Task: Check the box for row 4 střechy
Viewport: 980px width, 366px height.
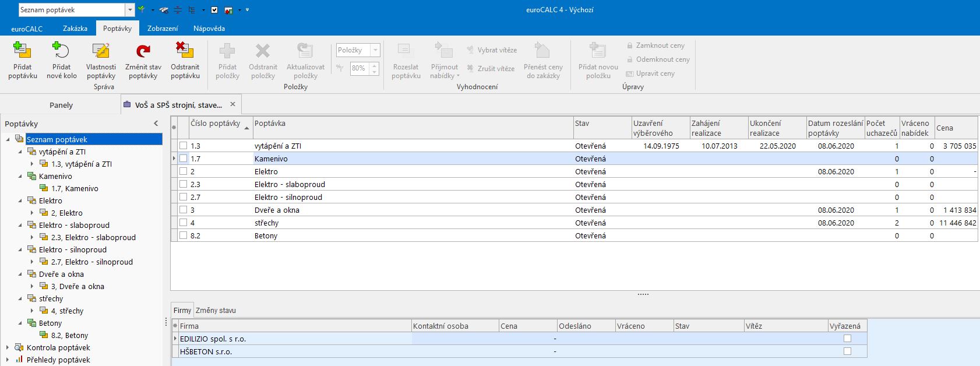Action: (x=183, y=223)
